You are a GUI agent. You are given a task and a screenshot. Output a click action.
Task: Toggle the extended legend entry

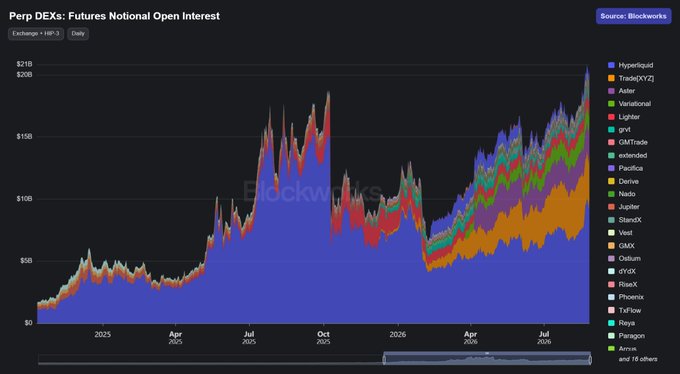[x=628, y=155]
